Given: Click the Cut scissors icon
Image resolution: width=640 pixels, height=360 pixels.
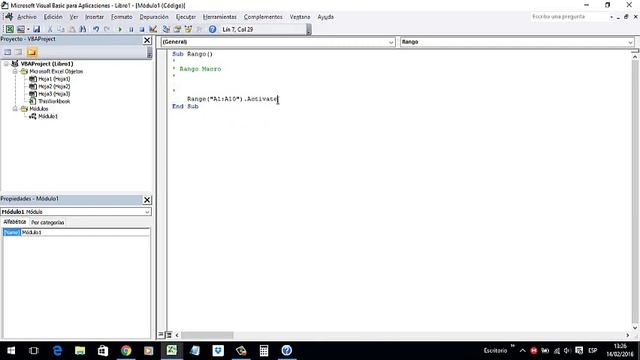Looking at the screenshot, I should [x=50, y=29].
